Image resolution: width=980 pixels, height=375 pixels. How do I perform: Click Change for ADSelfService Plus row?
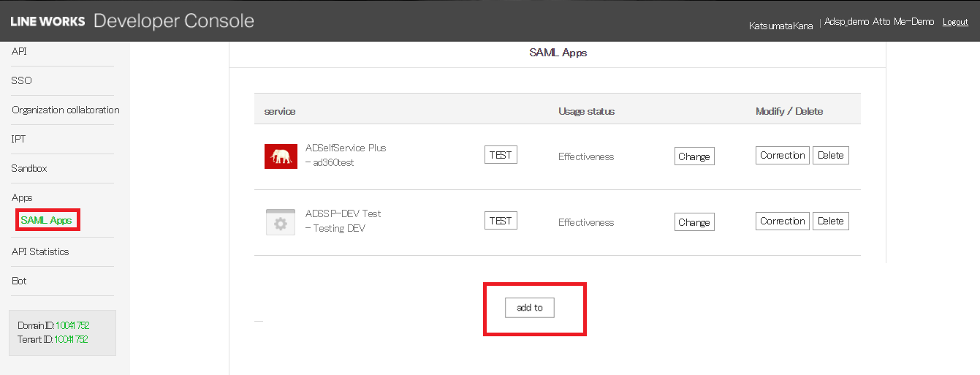click(694, 156)
